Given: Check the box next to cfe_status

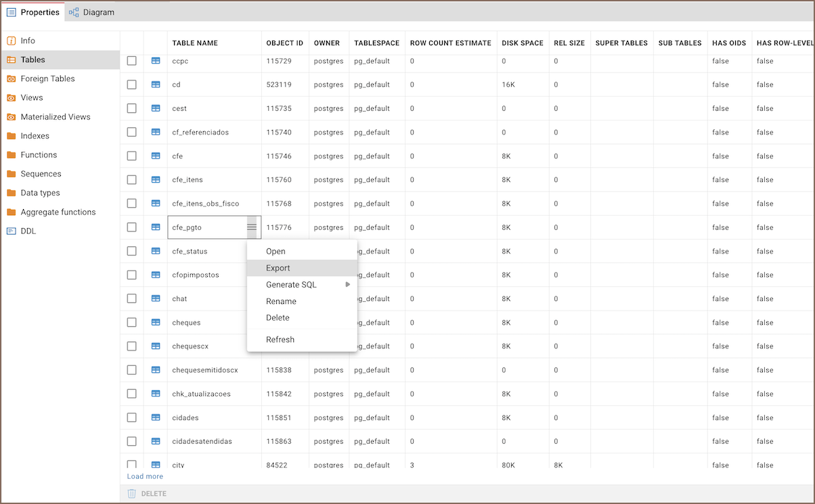Looking at the screenshot, I should [x=132, y=251].
